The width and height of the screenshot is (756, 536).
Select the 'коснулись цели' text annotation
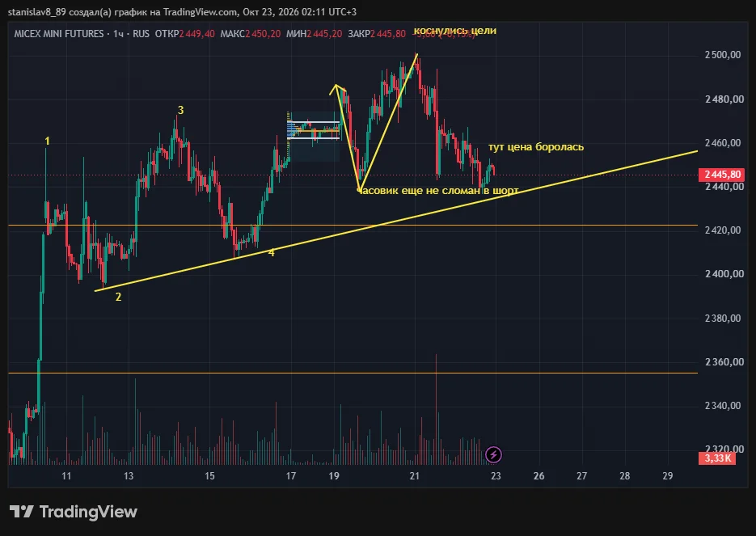[x=454, y=31]
